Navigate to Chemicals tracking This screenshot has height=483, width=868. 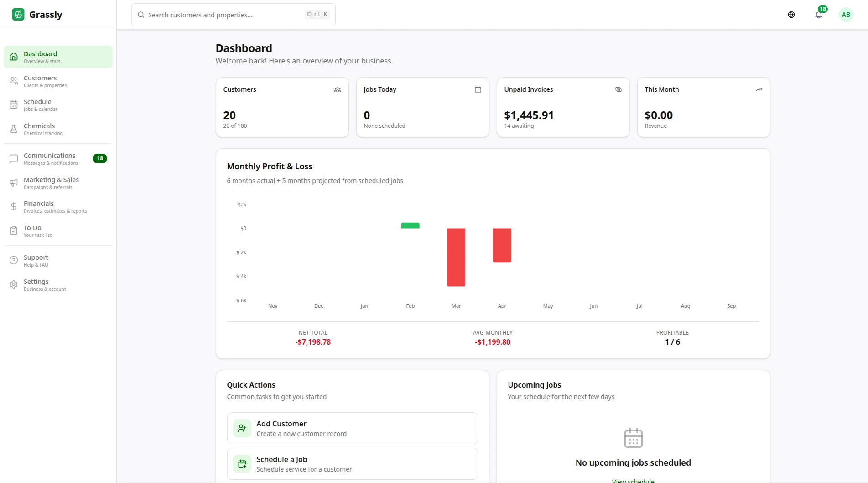(58, 129)
